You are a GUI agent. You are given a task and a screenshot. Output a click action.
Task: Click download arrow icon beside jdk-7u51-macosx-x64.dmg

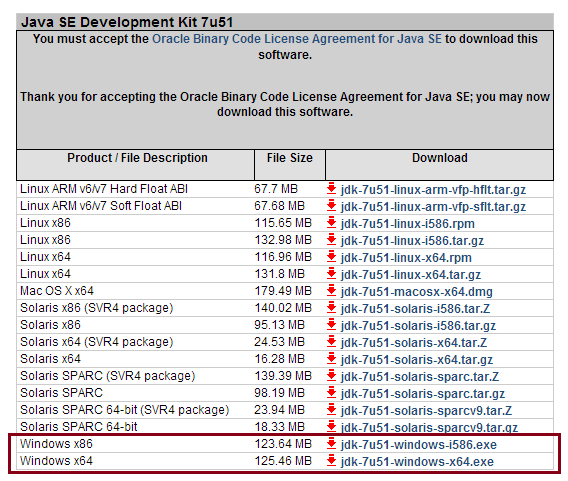point(331,291)
